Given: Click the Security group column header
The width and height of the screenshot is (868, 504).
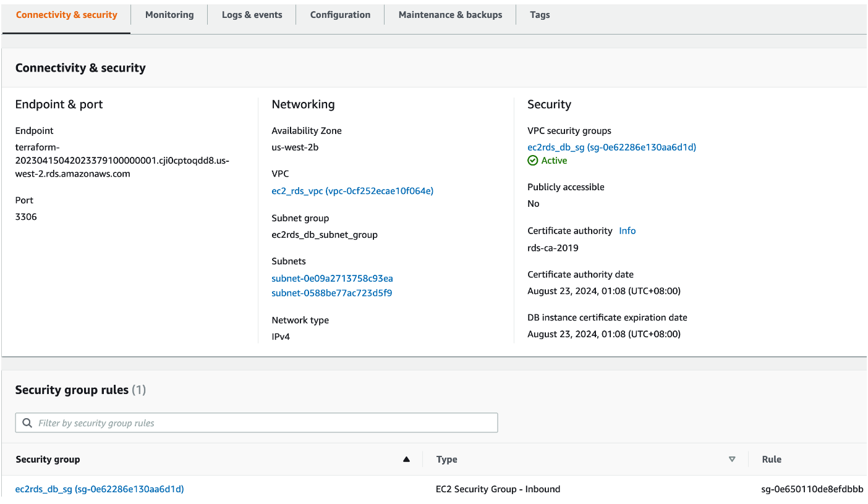Looking at the screenshot, I should pos(48,460).
